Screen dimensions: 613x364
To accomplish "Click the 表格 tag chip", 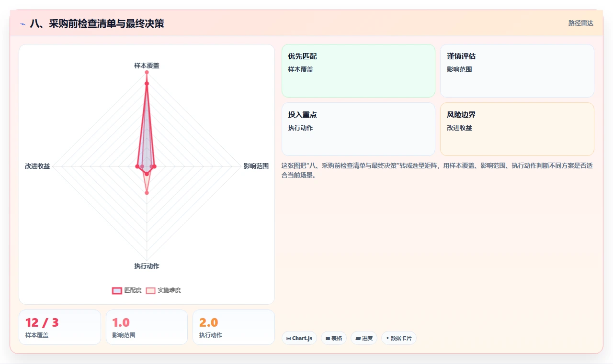I will pos(334,338).
